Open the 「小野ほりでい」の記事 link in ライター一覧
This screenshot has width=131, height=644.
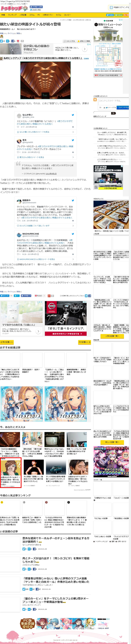pyautogui.click(x=102, y=499)
